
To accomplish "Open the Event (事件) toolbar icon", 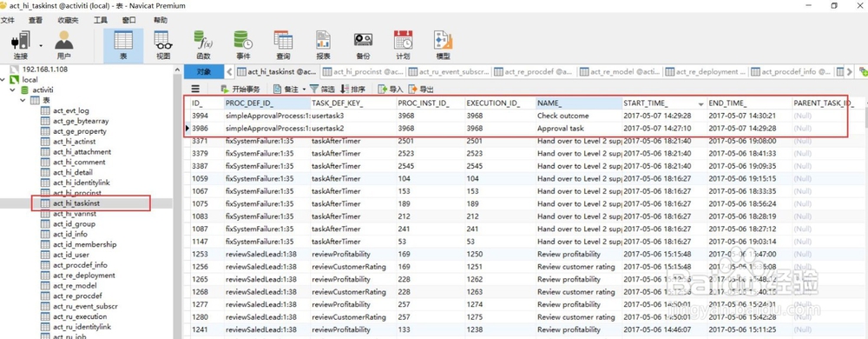I will point(243,45).
